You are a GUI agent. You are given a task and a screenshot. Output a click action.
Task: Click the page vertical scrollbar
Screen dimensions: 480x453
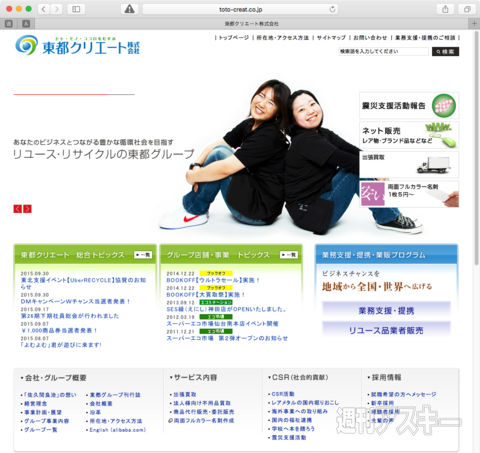click(477, 148)
